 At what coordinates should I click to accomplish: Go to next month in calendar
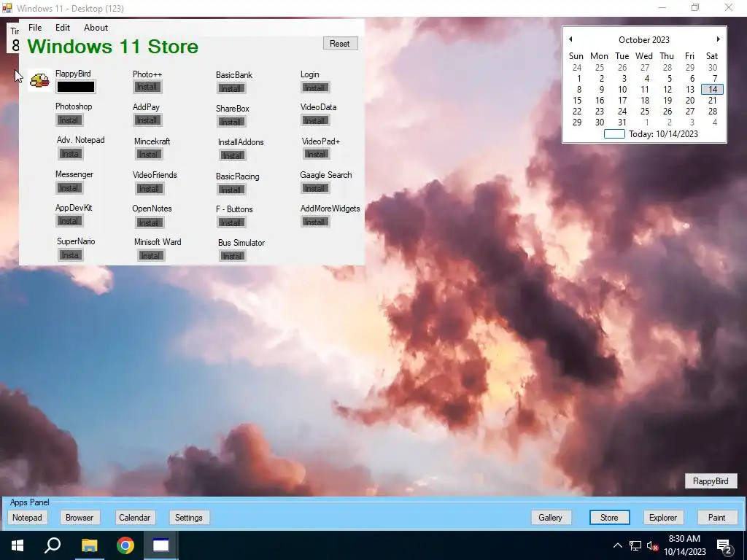point(718,39)
